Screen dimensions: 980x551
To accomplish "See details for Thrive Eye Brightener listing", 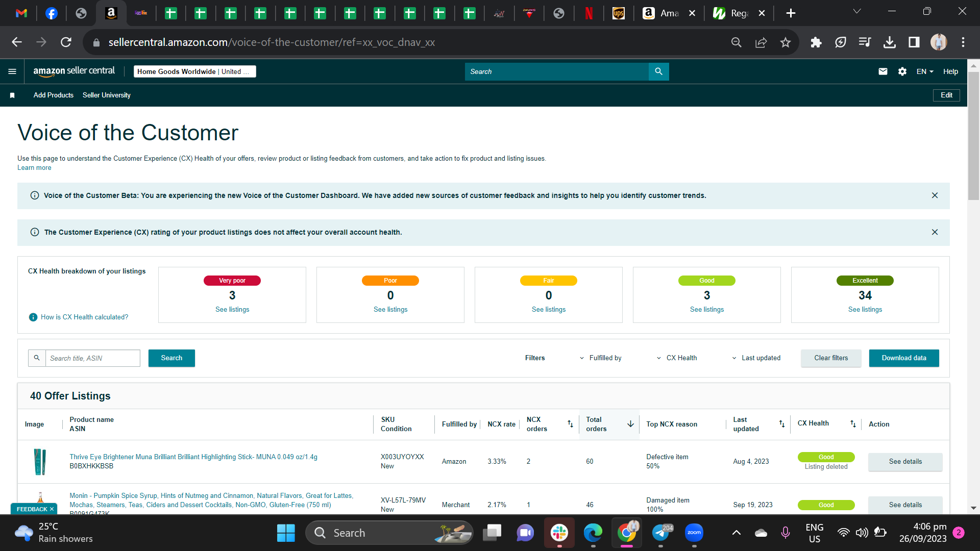I will [905, 462].
